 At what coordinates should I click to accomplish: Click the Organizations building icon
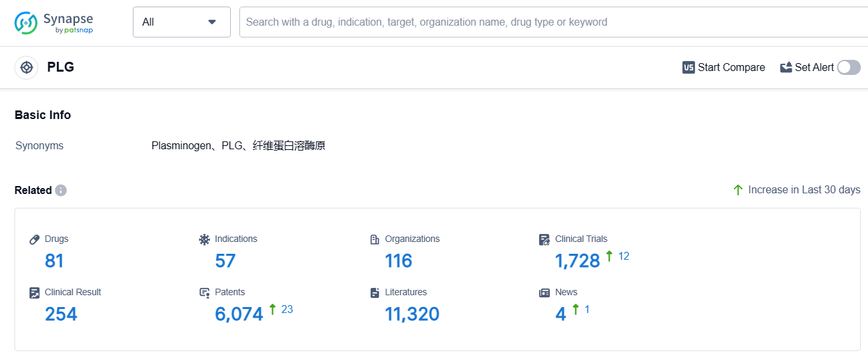tap(375, 239)
